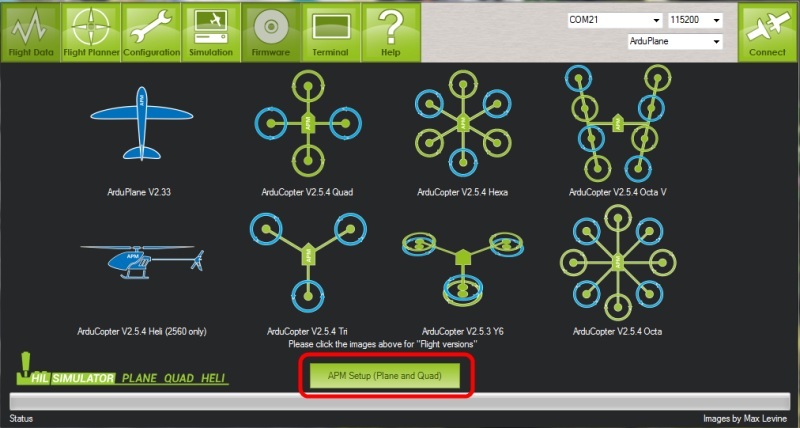The width and height of the screenshot is (800, 428).
Task: Switch to the Flight Planner tab
Action: coord(91,31)
